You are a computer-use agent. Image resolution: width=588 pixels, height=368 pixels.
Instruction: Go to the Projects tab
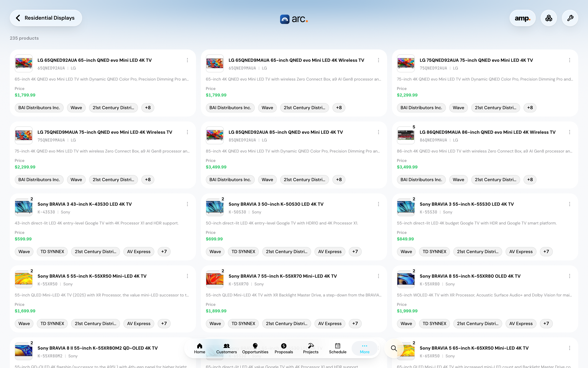click(x=311, y=349)
